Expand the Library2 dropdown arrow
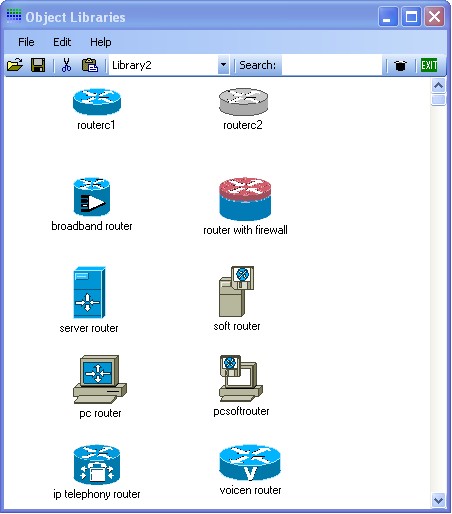The height and width of the screenshot is (514, 452). [x=223, y=65]
